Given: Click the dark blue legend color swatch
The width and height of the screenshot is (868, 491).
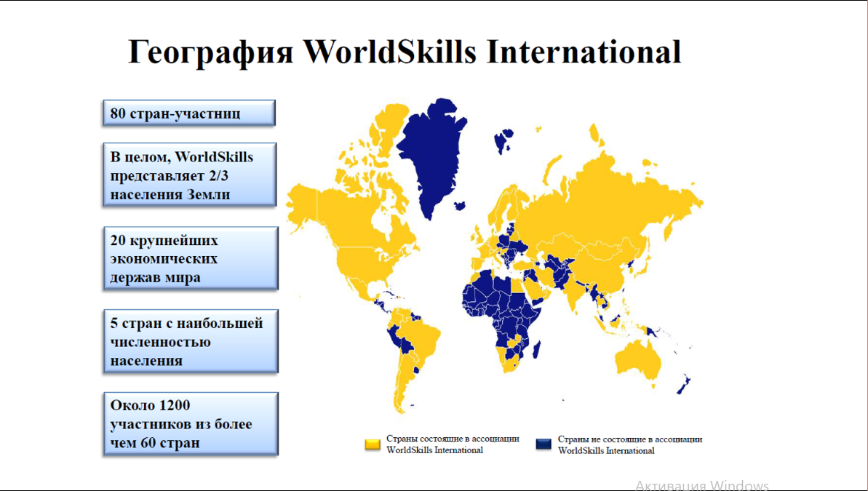Looking at the screenshot, I should [544, 444].
